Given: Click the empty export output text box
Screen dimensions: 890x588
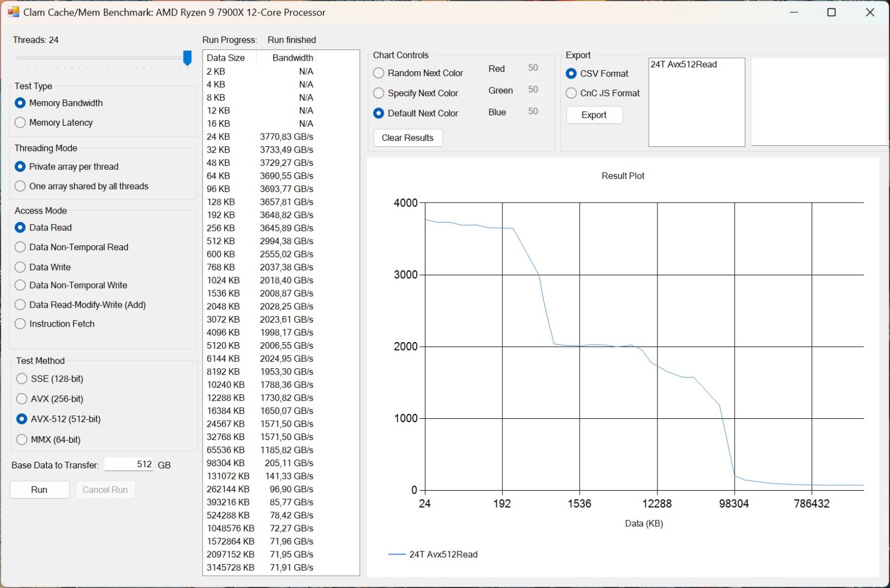Looking at the screenshot, I should [818, 102].
